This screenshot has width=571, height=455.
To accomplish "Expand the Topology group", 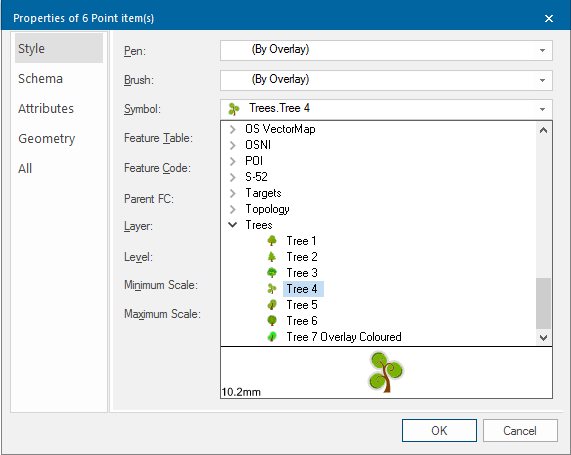I will click(x=233, y=209).
